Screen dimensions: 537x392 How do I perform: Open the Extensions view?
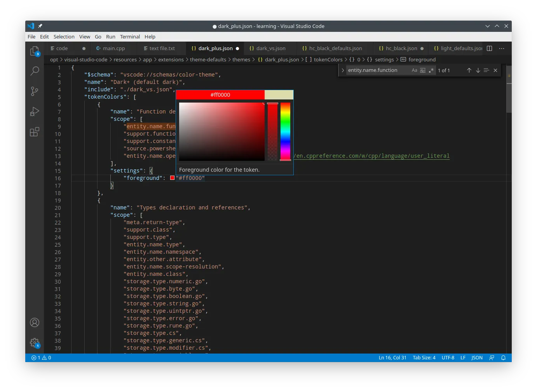tap(35, 132)
